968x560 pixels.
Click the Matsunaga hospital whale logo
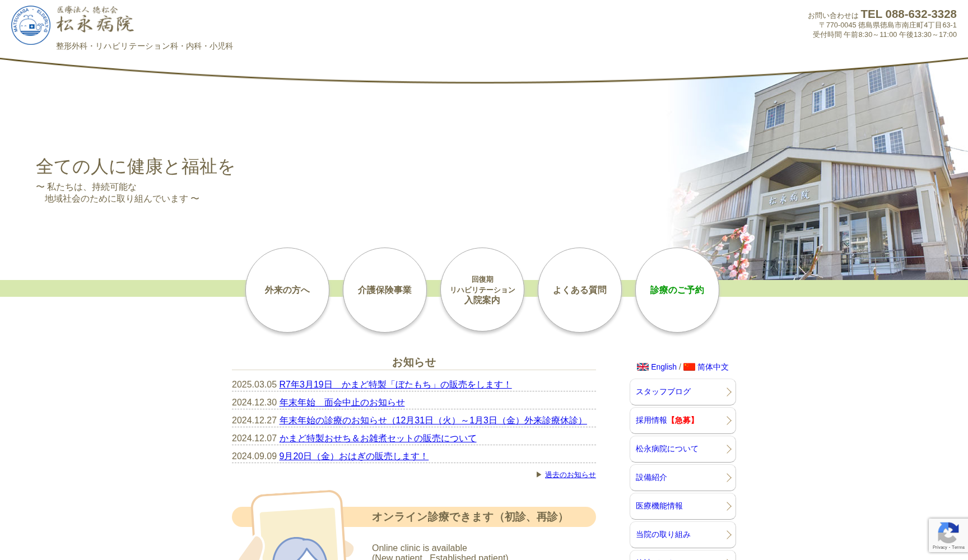[x=31, y=25]
